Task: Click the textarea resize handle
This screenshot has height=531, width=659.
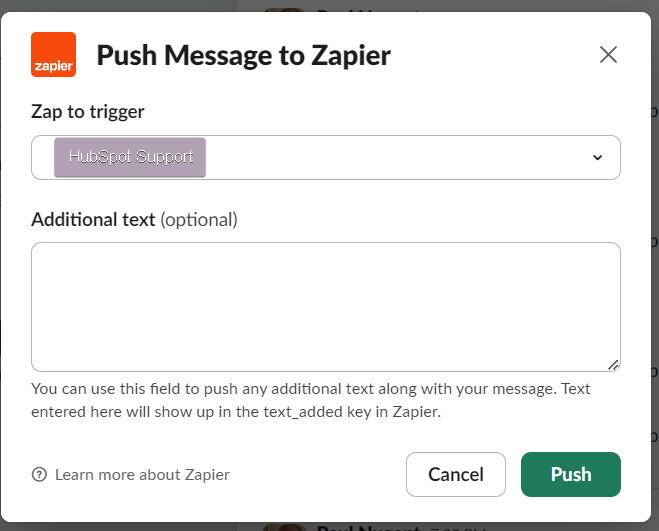Action: pos(613,365)
